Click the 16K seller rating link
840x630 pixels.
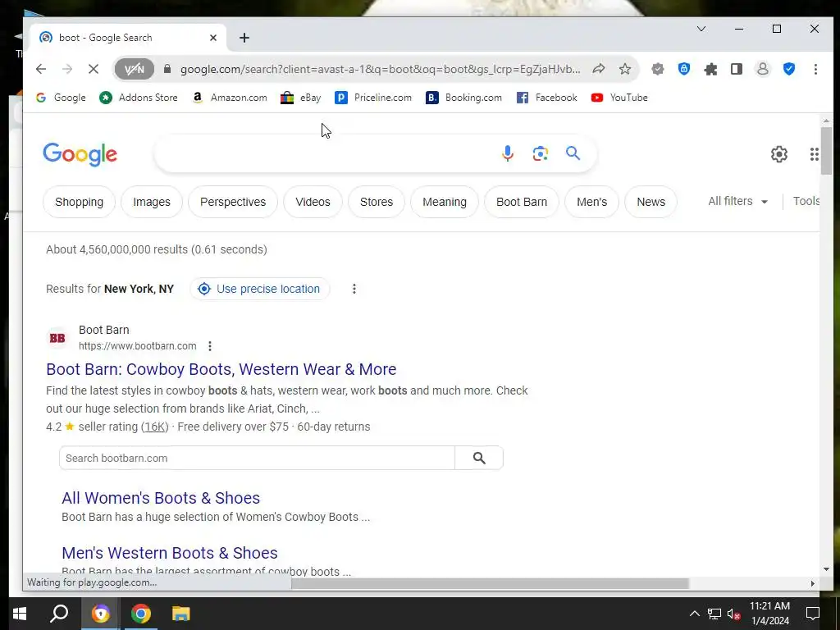(x=154, y=427)
